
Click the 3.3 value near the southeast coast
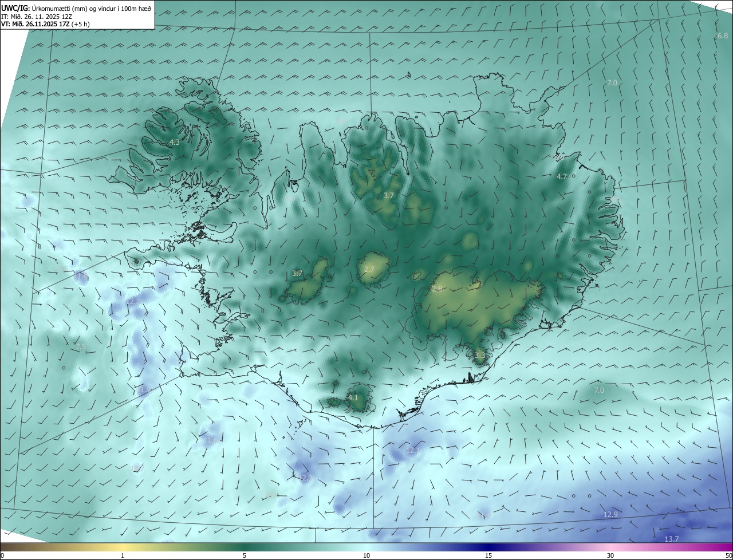pos(480,355)
